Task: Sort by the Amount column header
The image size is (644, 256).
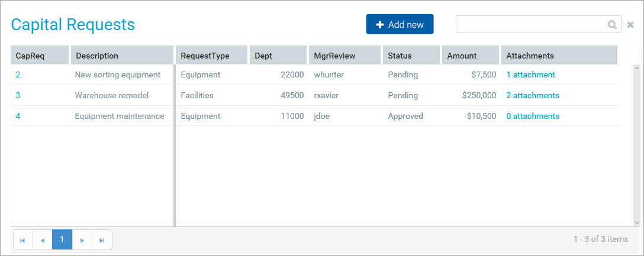Action: coord(462,56)
